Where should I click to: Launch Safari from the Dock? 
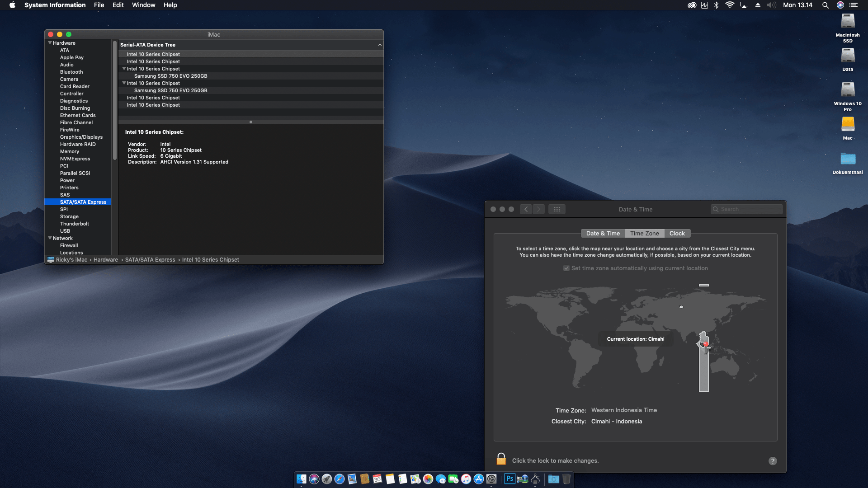pos(340,479)
